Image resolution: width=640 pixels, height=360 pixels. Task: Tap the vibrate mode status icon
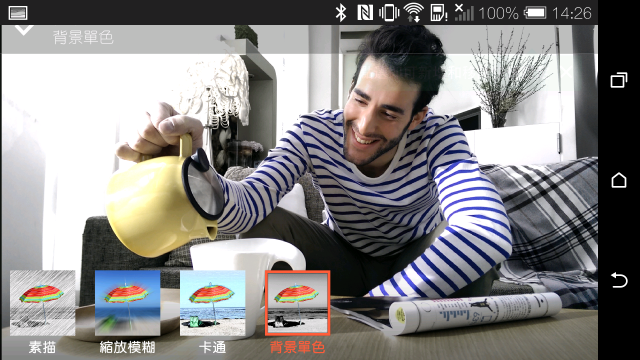coord(389,13)
